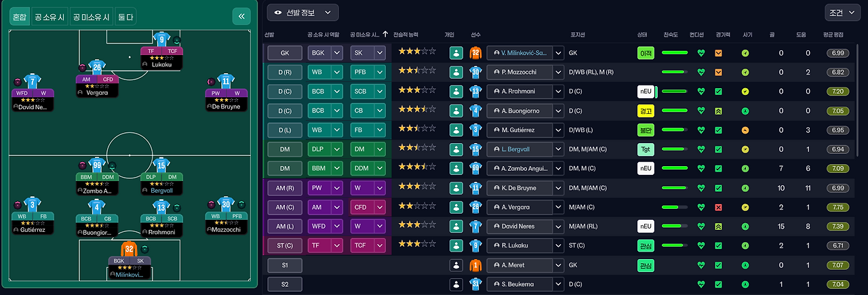
Task: Switch to the 공 소유 시 tab
Action: pos(50,17)
